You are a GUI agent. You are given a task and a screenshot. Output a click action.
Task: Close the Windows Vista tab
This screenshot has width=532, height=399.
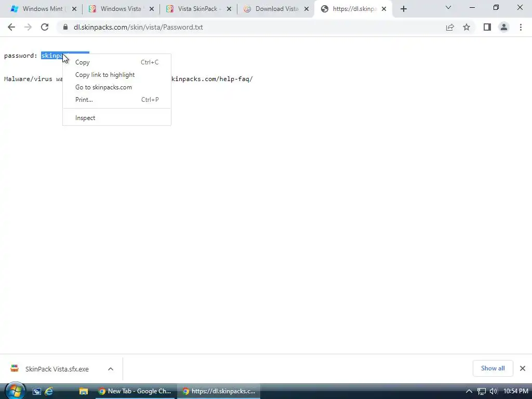(x=152, y=9)
